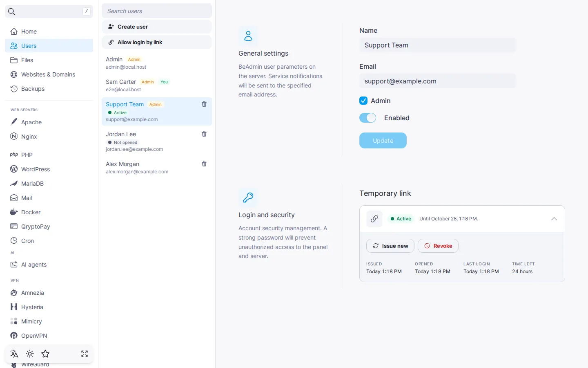This screenshot has width=588, height=368.
Task: Click the Search users field
Action: pos(157,11)
